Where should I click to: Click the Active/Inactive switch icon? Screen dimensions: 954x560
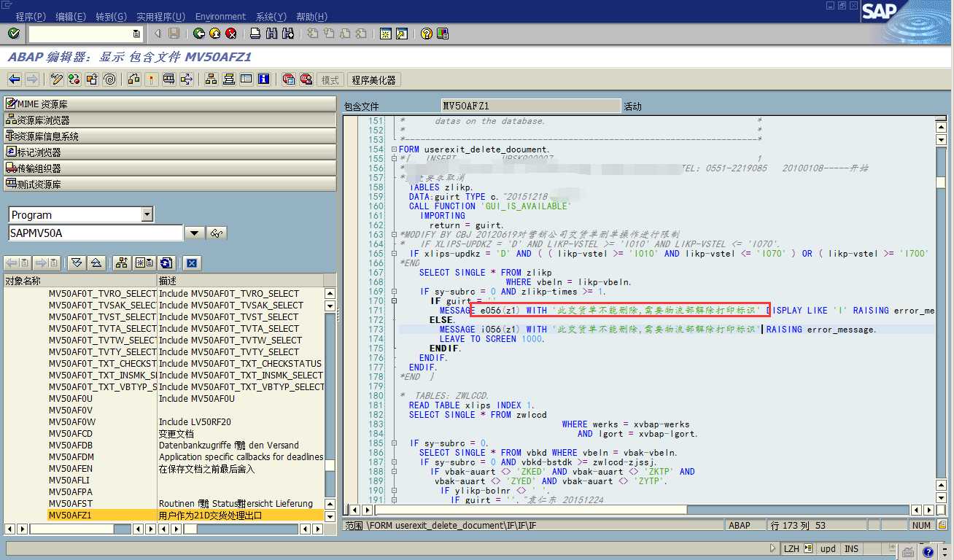[x=74, y=79]
